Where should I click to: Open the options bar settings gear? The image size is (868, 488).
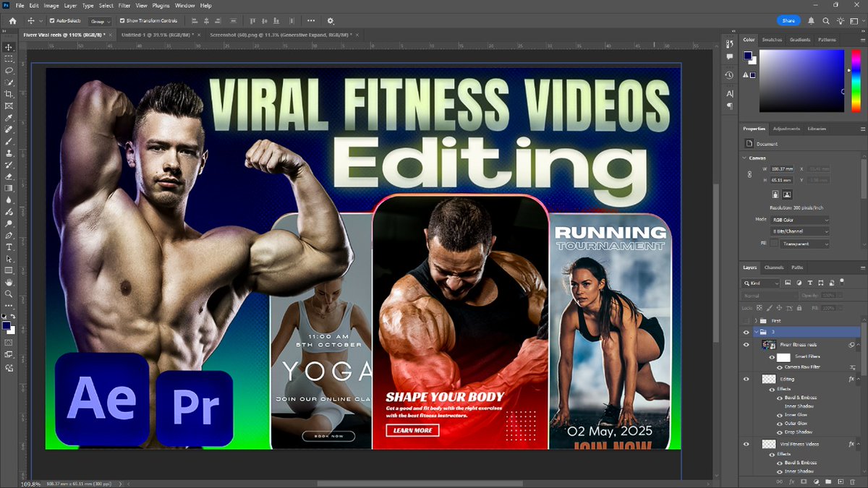pyautogui.click(x=331, y=21)
